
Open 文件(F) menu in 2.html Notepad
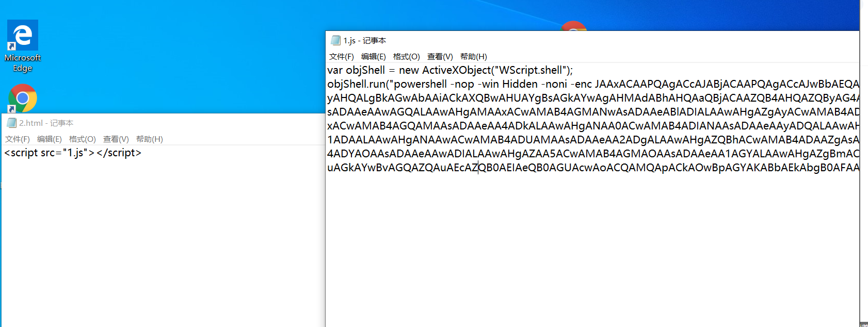point(18,139)
